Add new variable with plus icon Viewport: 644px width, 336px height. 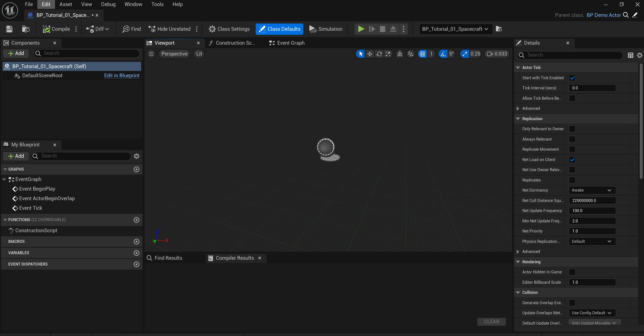137,253
